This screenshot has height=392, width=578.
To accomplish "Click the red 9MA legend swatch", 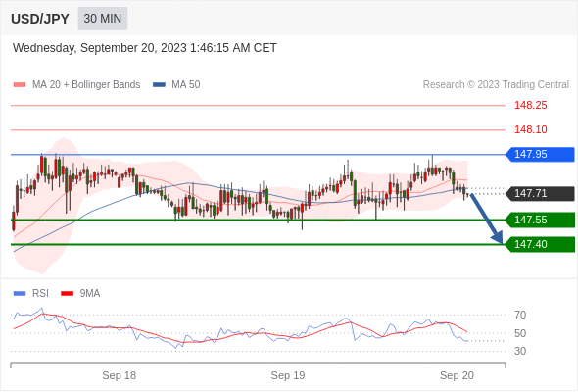I will pos(67,294).
